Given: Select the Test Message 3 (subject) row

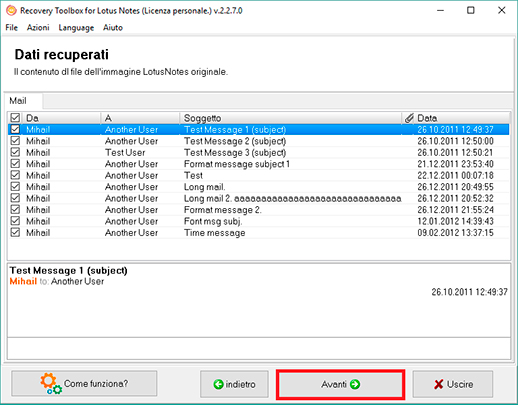Looking at the screenshot, I should point(258,152).
